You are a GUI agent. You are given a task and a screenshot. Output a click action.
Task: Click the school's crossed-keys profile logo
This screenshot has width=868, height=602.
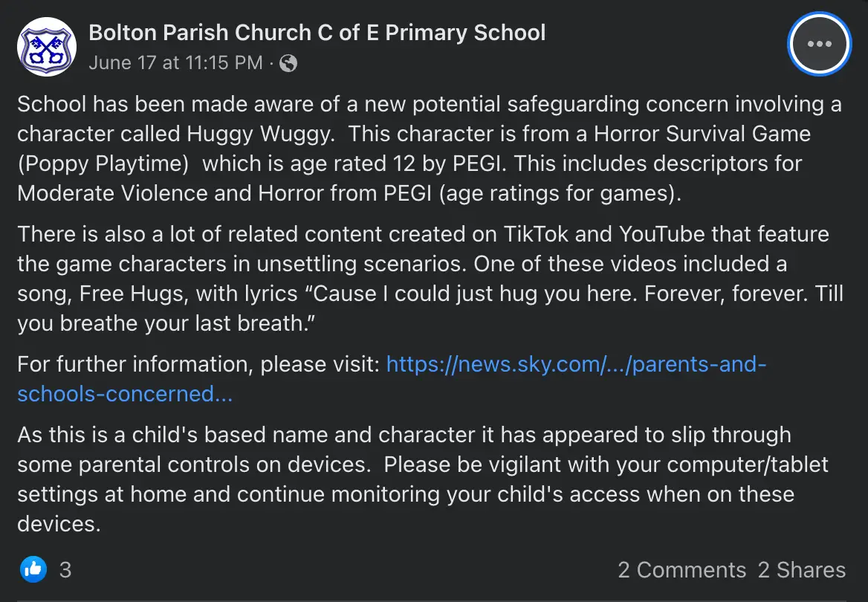point(46,47)
